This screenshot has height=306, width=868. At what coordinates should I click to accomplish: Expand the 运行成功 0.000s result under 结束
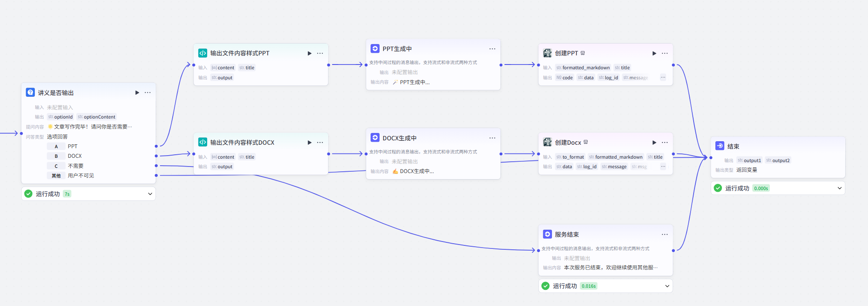coord(839,188)
